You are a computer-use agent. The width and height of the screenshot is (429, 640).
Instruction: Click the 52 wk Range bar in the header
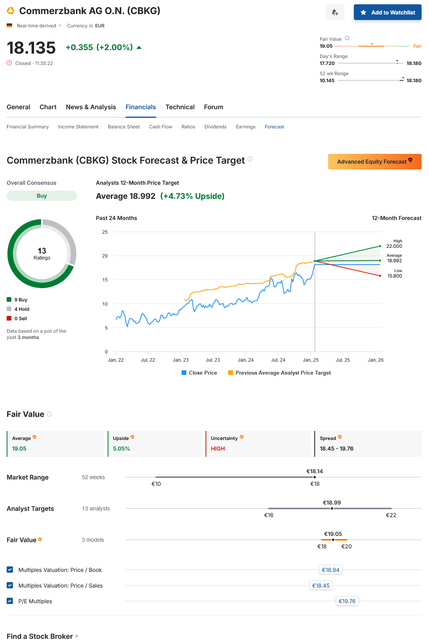[371, 80]
